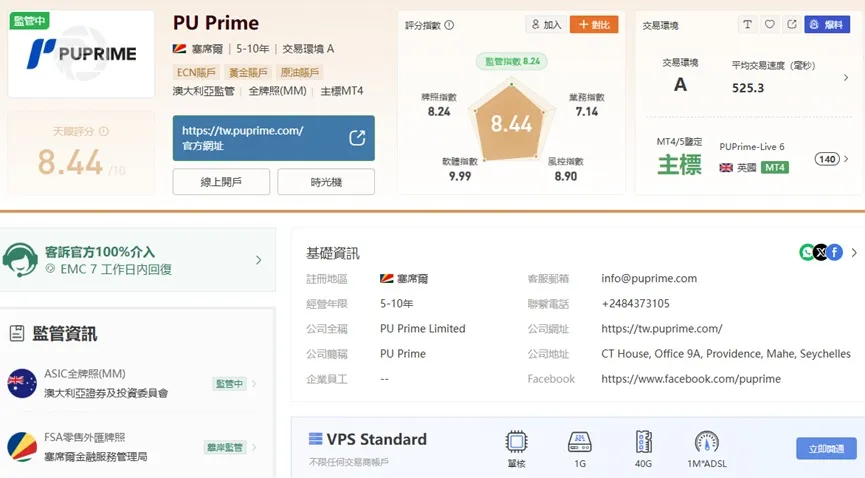Click the green MT4 badge
865x478 pixels.
(x=775, y=167)
